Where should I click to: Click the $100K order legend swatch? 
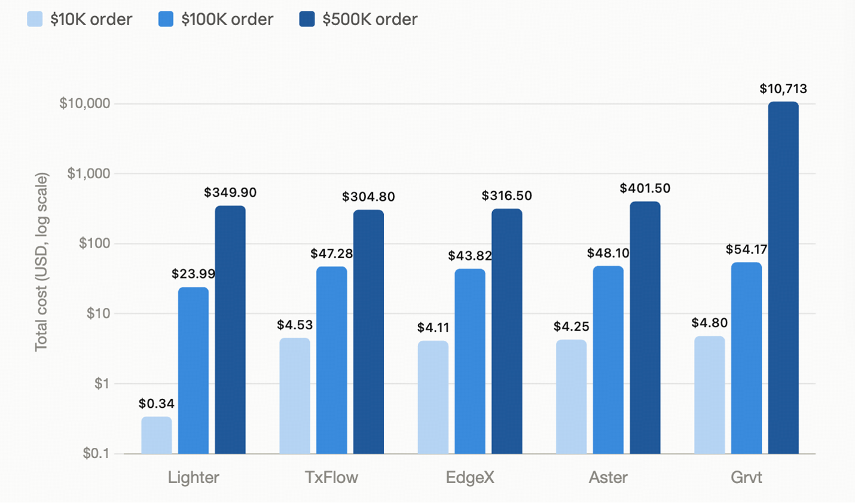pos(166,19)
